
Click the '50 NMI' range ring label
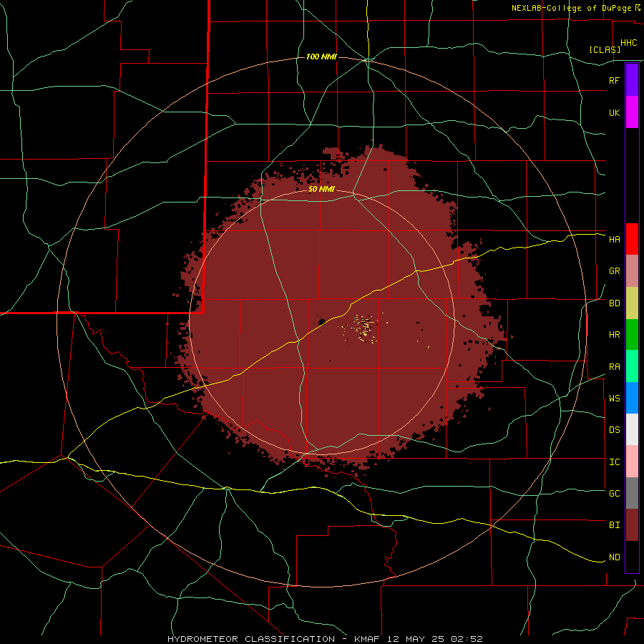(x=321, y=190)
